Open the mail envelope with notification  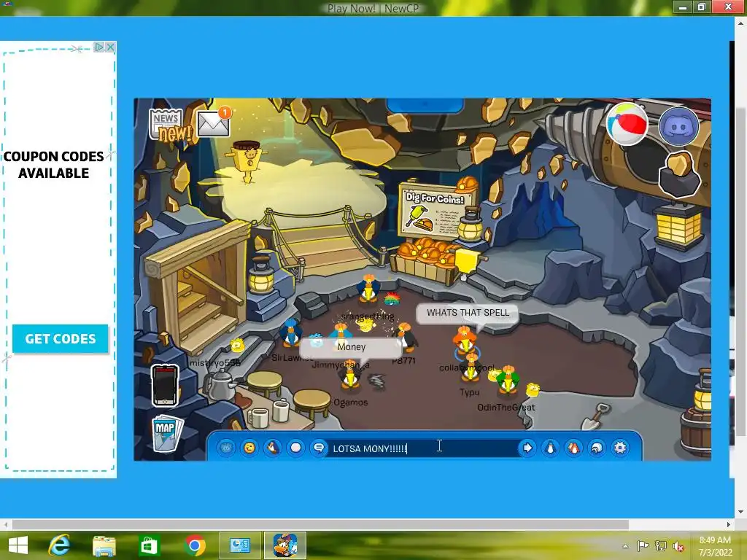coord(214,122)
